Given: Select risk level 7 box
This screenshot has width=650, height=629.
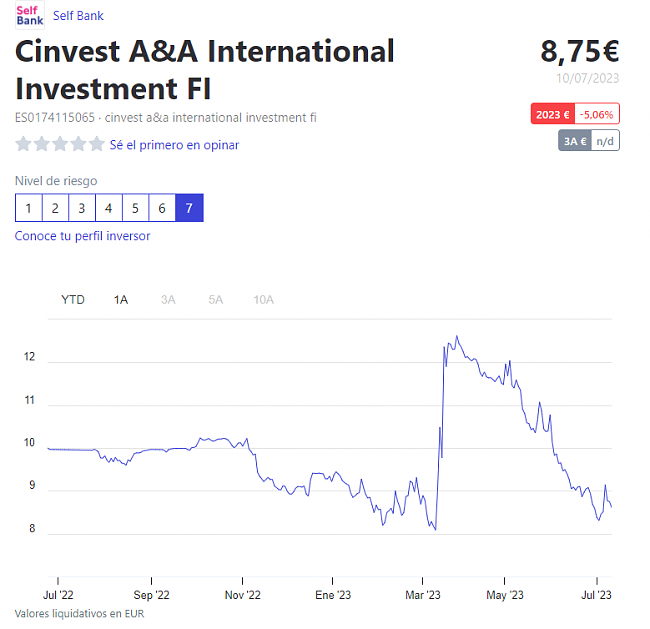Looking at the screenshot, I should (189, 208).
